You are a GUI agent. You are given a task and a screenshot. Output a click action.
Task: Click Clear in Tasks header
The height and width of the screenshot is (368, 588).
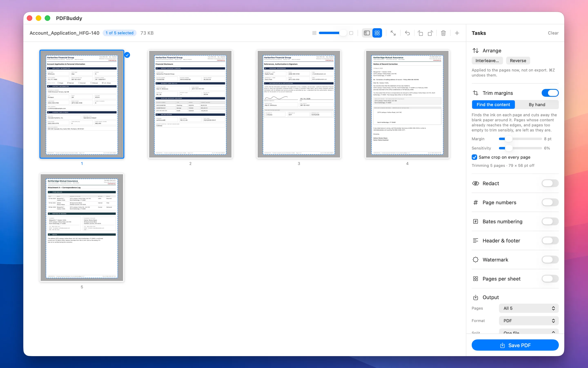553,33
